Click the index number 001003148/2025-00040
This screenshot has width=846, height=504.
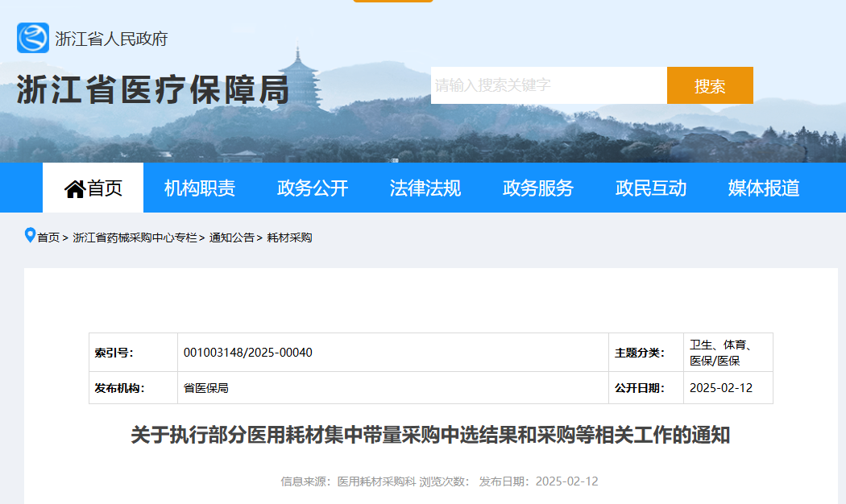point(248,353)
